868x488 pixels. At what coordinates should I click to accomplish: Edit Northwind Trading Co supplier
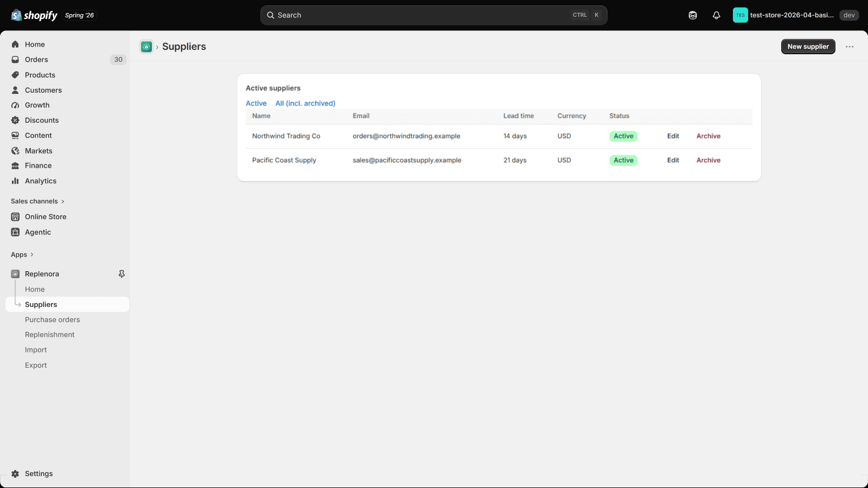673,136
